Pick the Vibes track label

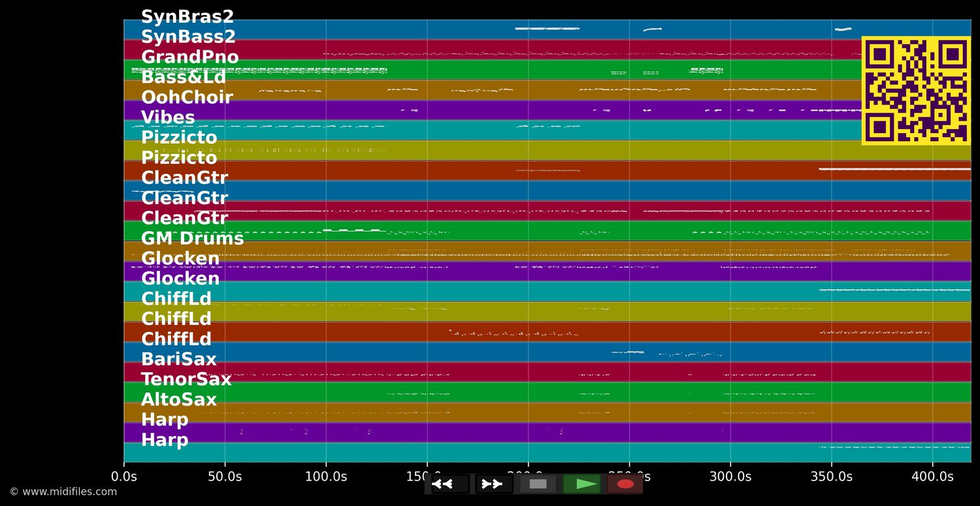168,118
